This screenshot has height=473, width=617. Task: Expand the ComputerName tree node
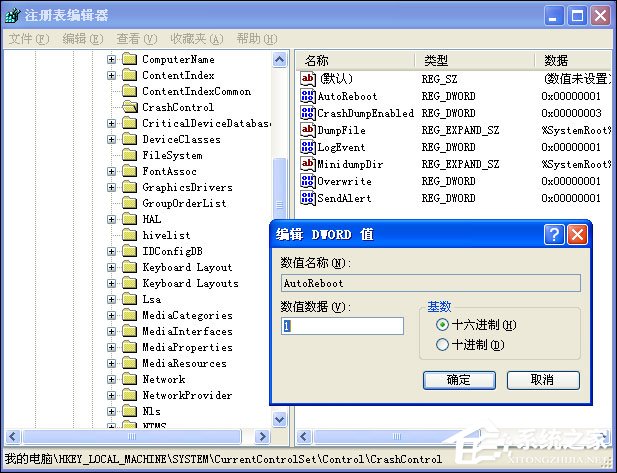coord(112,59)
